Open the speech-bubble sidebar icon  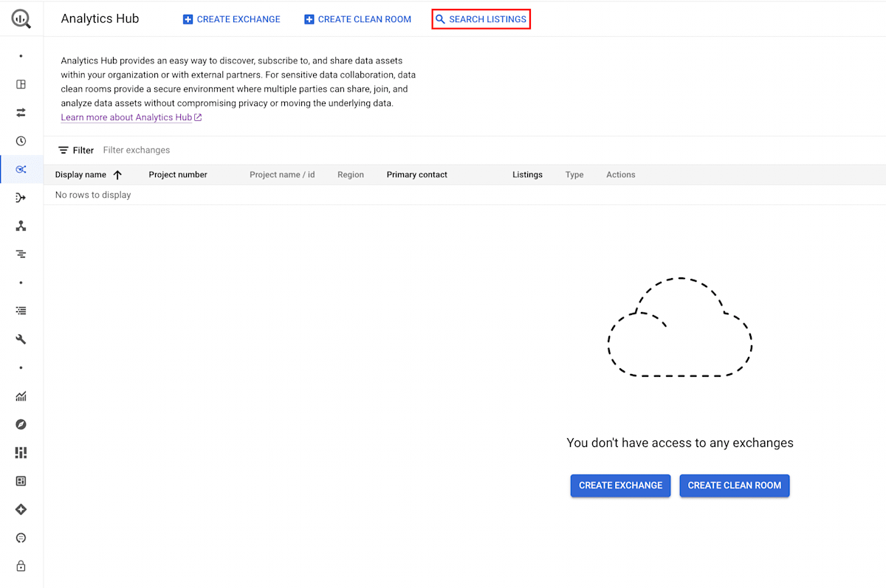(x=21, y=538)
